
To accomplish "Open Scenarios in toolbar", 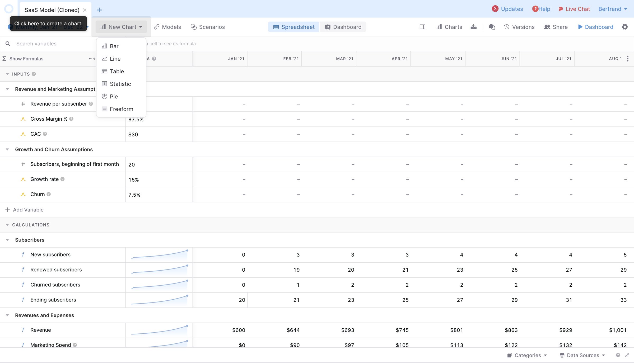I will click(x=208, y=27).
